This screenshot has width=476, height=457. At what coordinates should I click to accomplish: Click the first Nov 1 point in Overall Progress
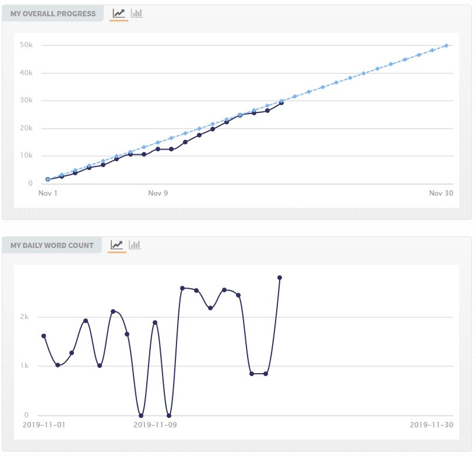48,179
